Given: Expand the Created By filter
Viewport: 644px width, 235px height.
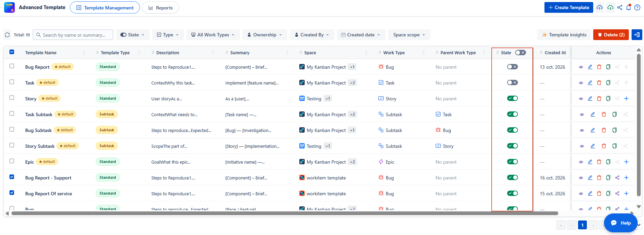Looking at the screenshot, I should (x=312, y=35).
